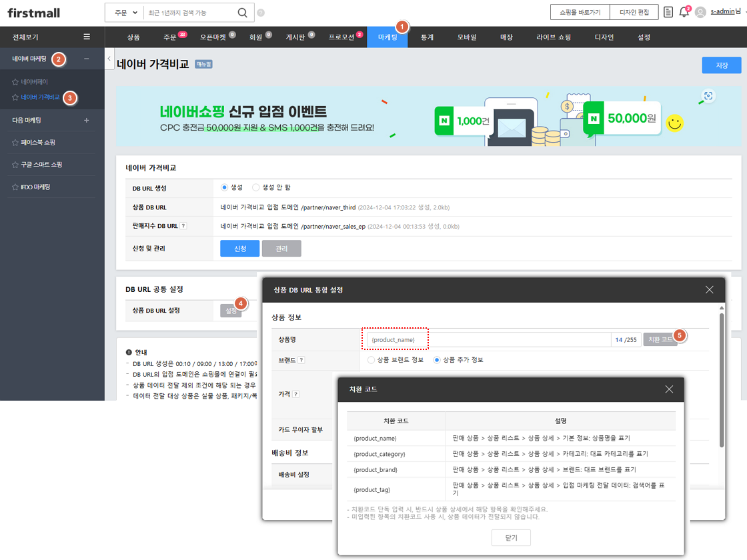Click the 저장 save button

pyautogui.click(x=721, y=65)
